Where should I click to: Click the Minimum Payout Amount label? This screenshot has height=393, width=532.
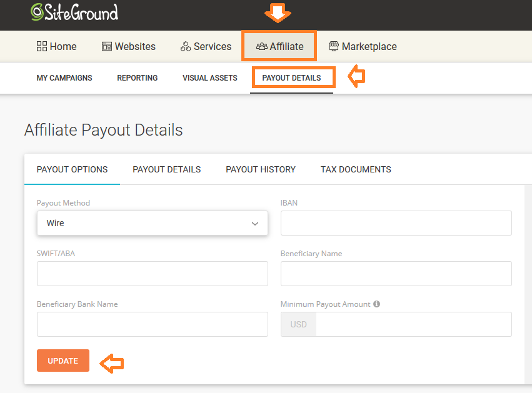coord(325,304)
